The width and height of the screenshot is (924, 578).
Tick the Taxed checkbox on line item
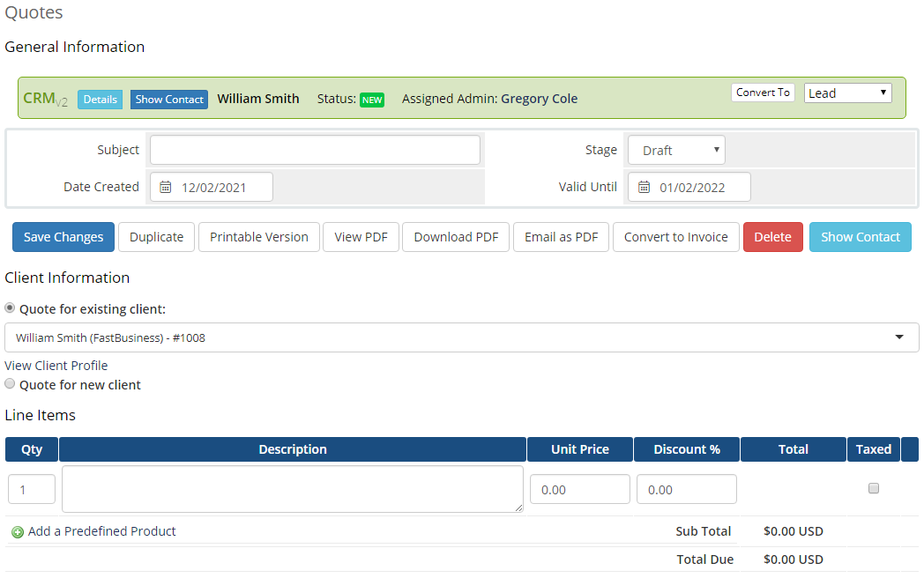(874, 488)
